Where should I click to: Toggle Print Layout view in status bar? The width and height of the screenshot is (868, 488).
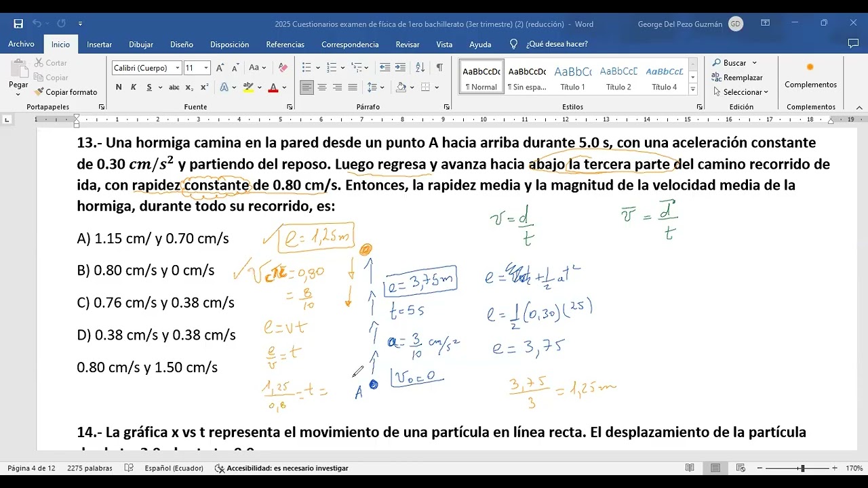[x=715, y=468]
